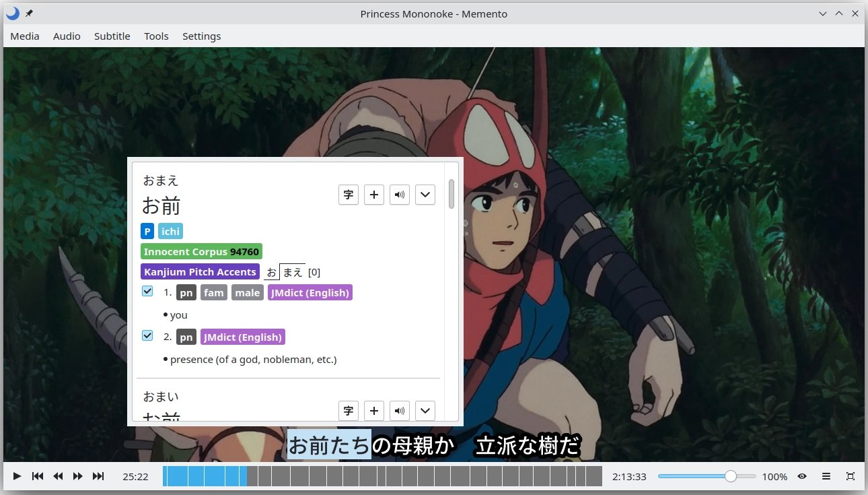Seek backward with the rewind icon

tap(58, 476)
